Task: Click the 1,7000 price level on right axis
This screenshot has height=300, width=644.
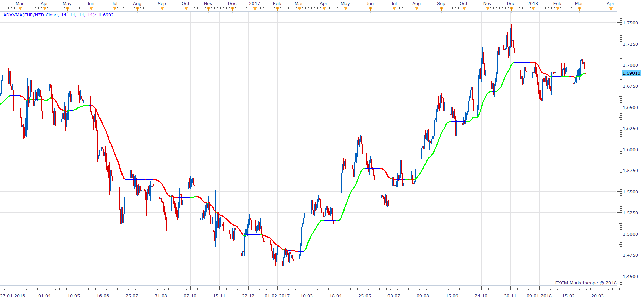Action: click(x=630, y=65)
